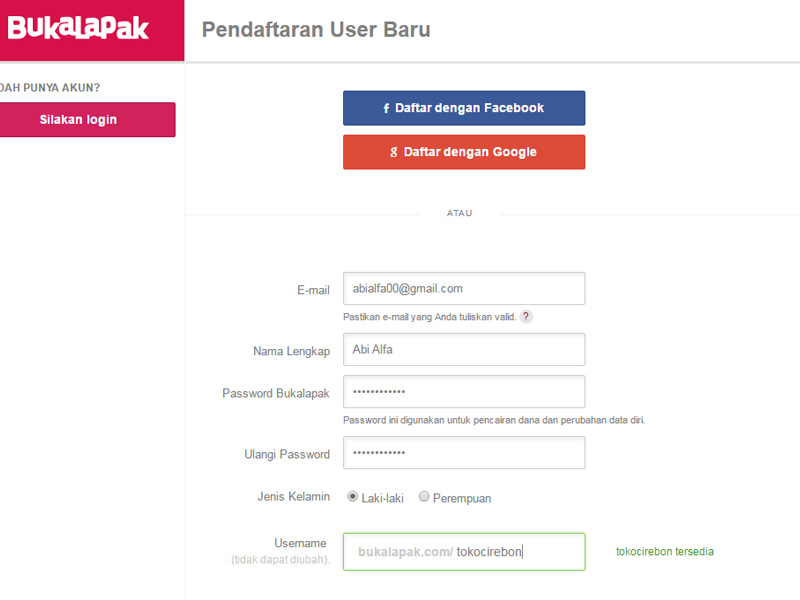Click the Bukalapak logo
The image size is (800, 600).
click(78, 28)
